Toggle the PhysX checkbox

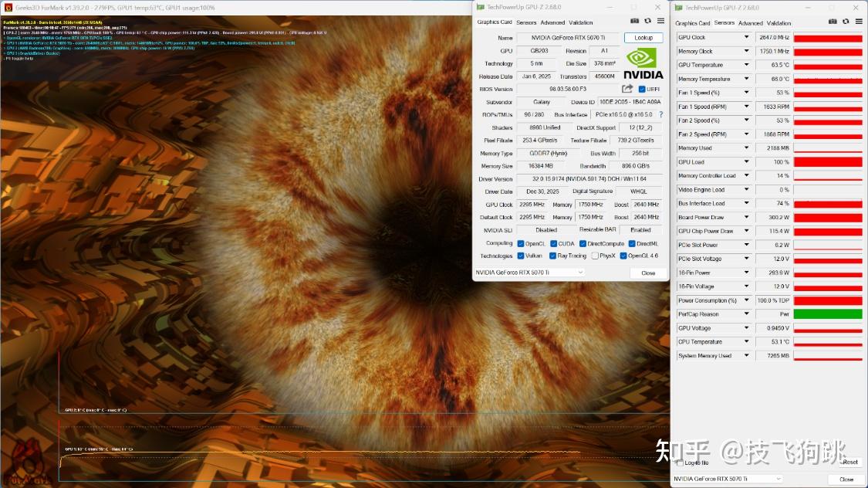pos(595,256)
